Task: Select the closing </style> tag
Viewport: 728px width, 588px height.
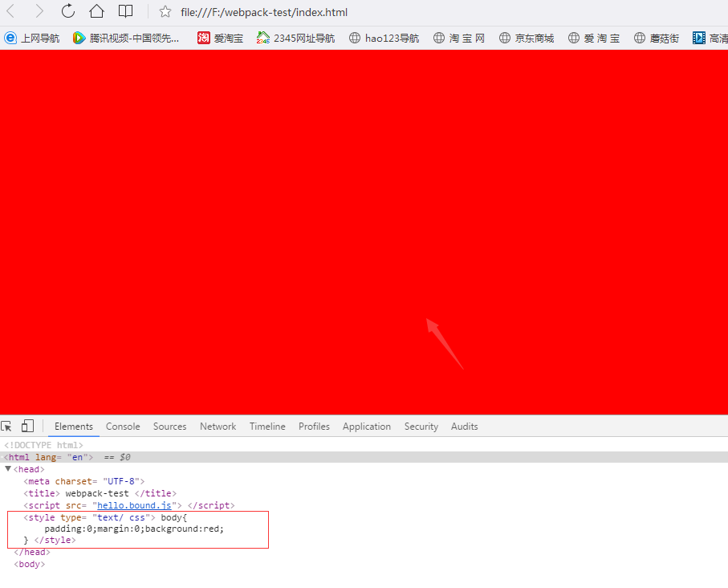Action: (x=55, y=540)
